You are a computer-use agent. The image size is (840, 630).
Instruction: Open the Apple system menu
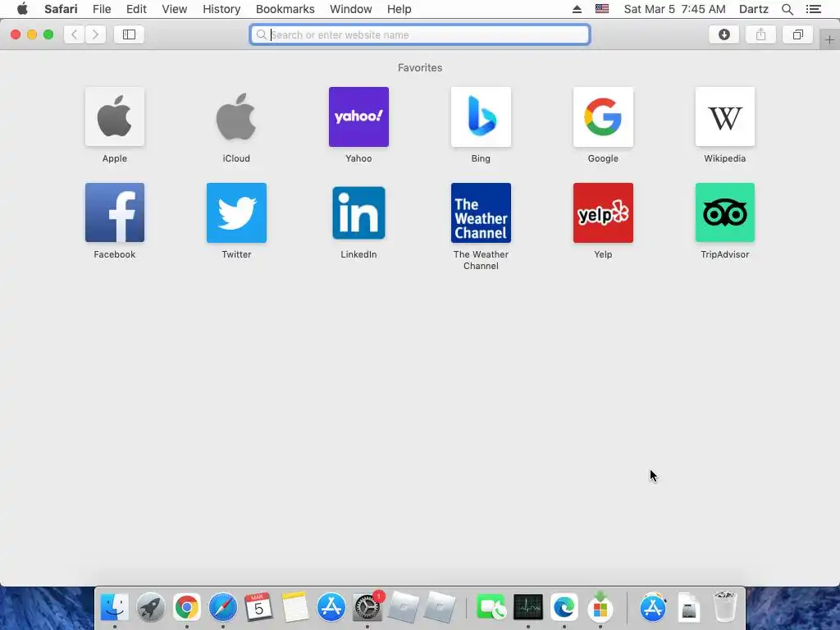(x=22, y=8)
